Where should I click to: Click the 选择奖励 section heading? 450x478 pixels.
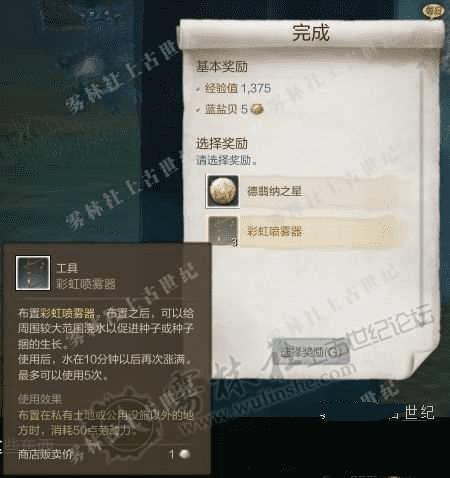point(222,143)
